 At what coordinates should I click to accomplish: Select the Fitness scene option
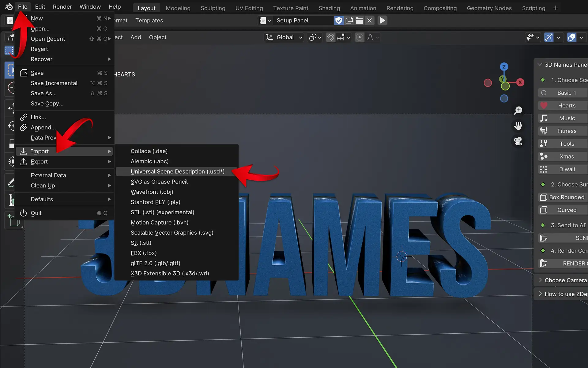point(563,131)
